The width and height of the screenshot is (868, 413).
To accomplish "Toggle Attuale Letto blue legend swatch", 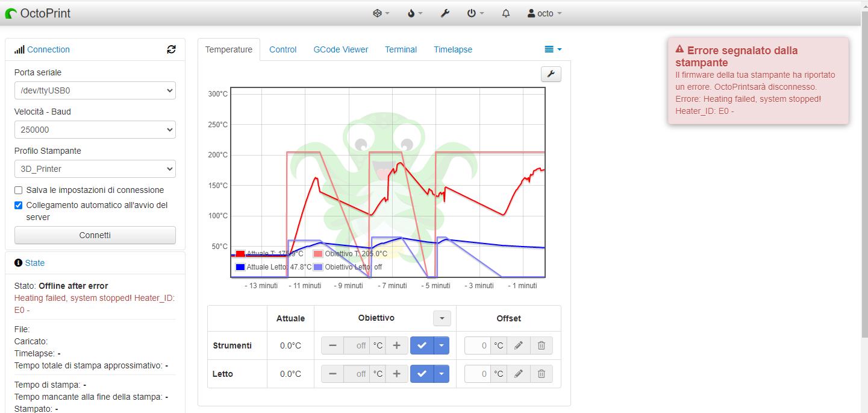I will (x=240, y=266).
